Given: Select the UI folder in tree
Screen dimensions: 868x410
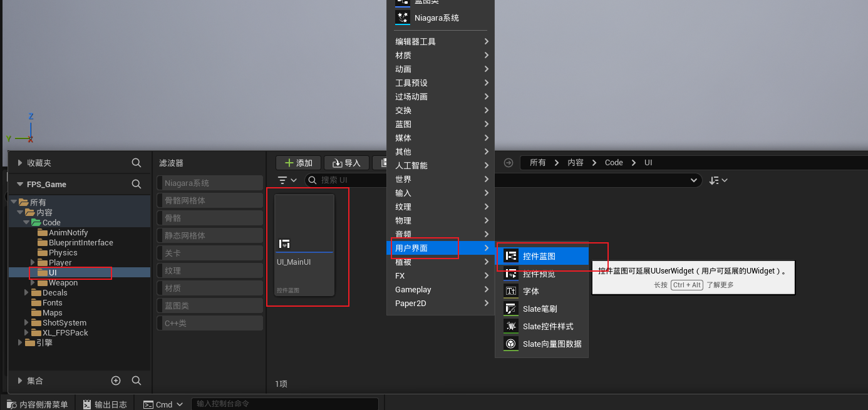Looking at the screenshot, I should coord(80,272).
